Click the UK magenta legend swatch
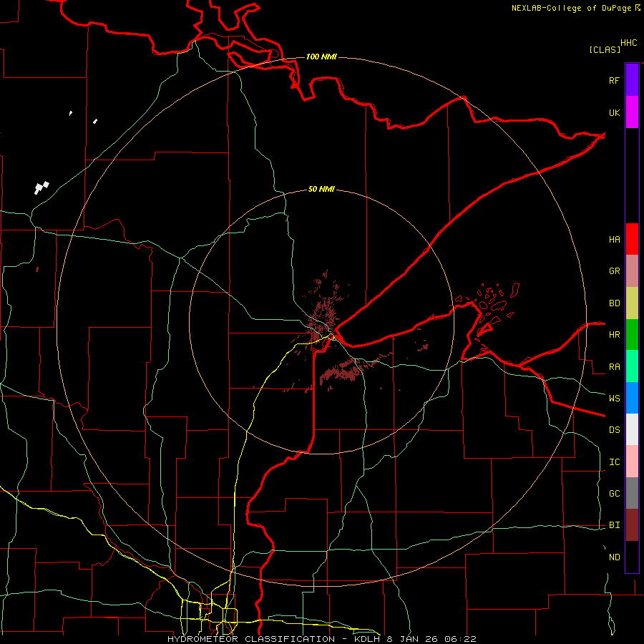 632,112
